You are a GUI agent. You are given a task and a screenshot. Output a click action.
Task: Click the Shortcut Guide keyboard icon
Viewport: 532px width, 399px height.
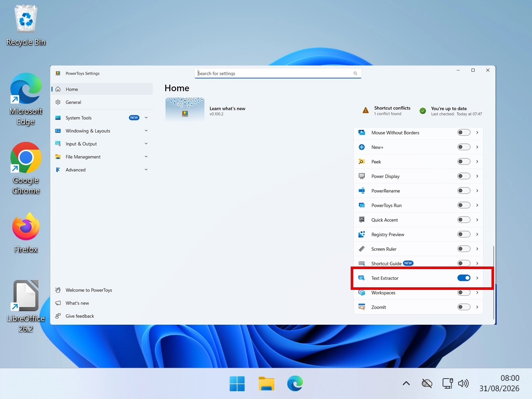[x=362, y=263]
